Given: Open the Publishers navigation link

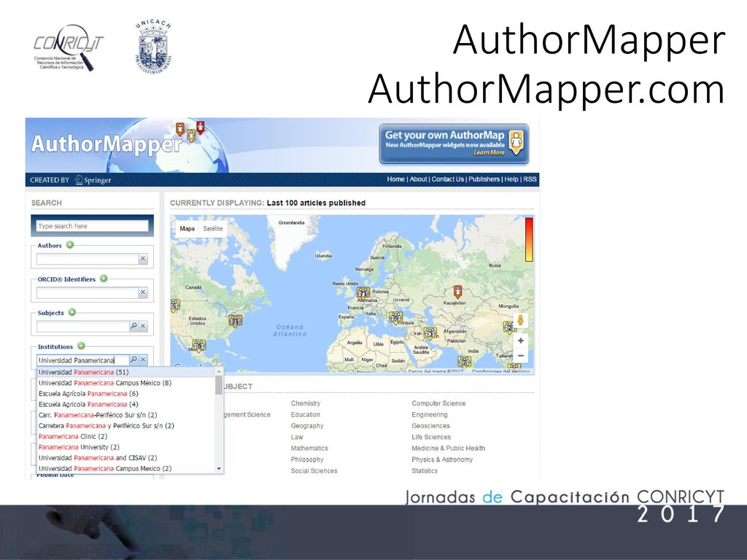Looking at the screenshot, I should coord(484,179).
